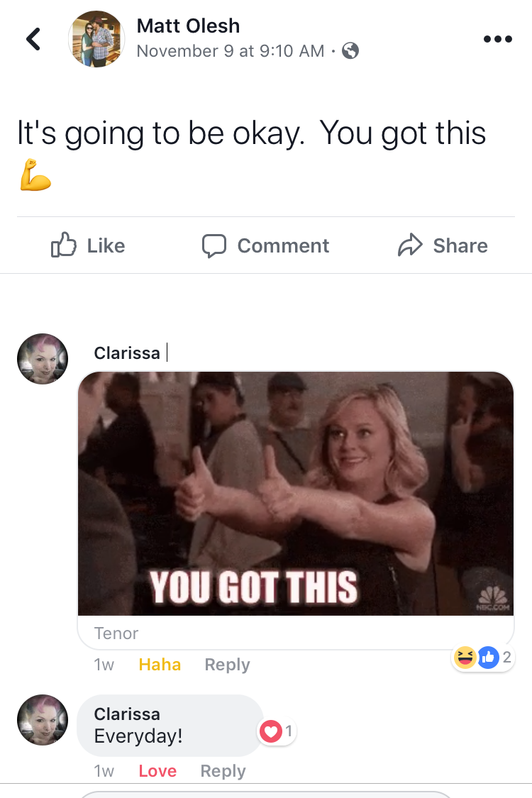Open Matt Olesh's profile picture
The width and height of the screenshot is (532, 798).
(96, 39)
